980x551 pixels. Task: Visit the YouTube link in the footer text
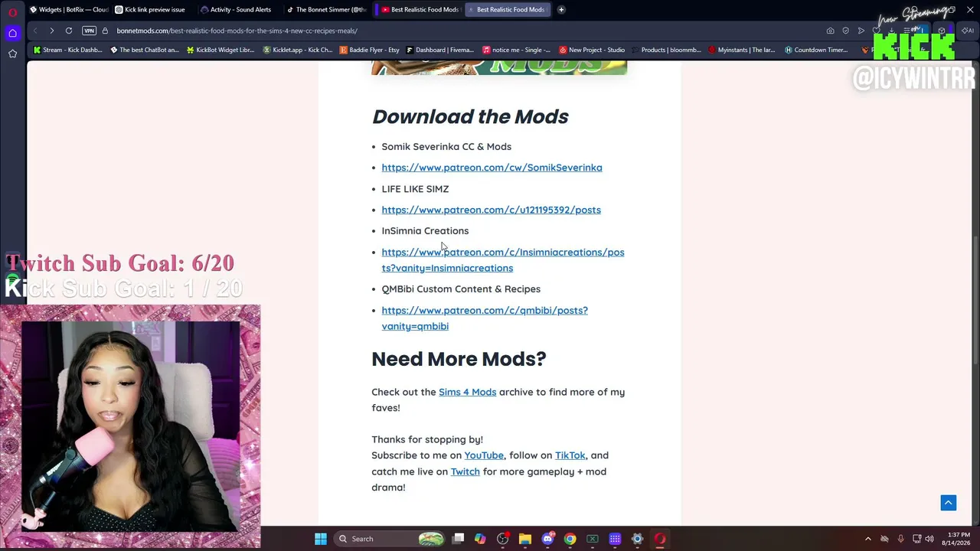484,455
